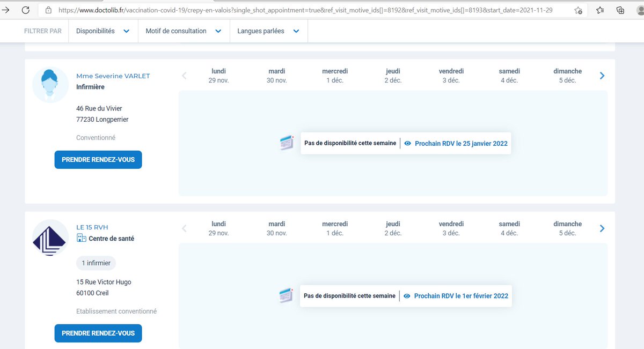Click Prendre rendez-vous for Severine Varlet
This screenshot has width=644, height=349.
(98, 160)
